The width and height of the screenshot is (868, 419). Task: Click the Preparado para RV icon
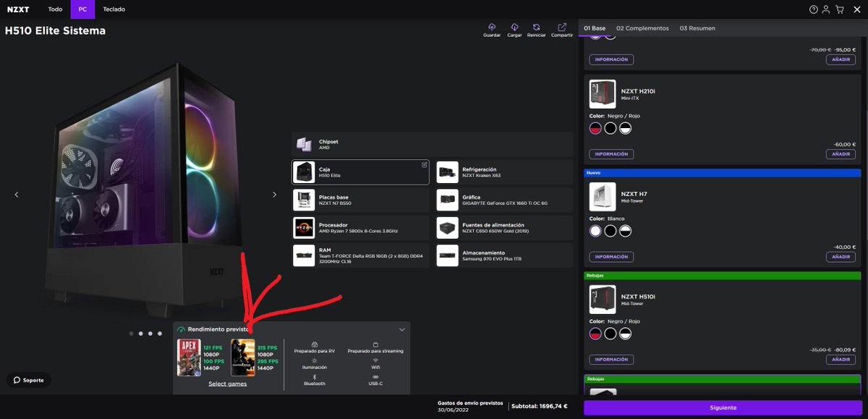pyautogui.click(x=314, y=344)
